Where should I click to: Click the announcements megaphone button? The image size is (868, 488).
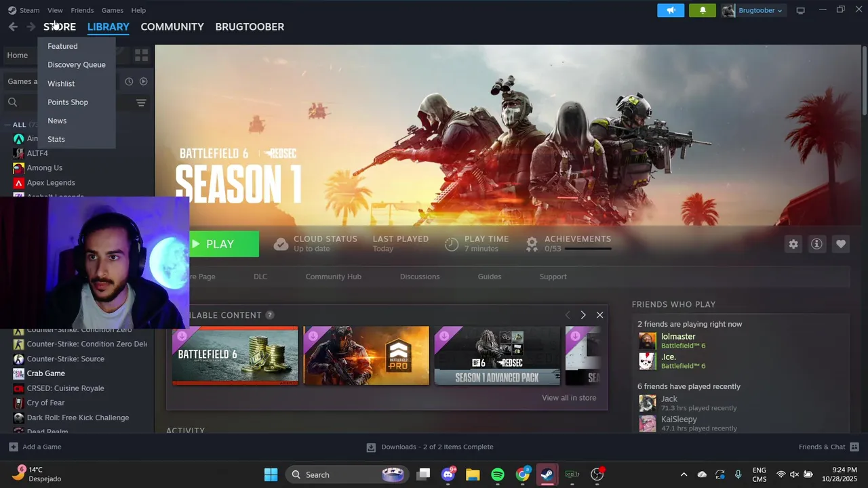[671, 10]
